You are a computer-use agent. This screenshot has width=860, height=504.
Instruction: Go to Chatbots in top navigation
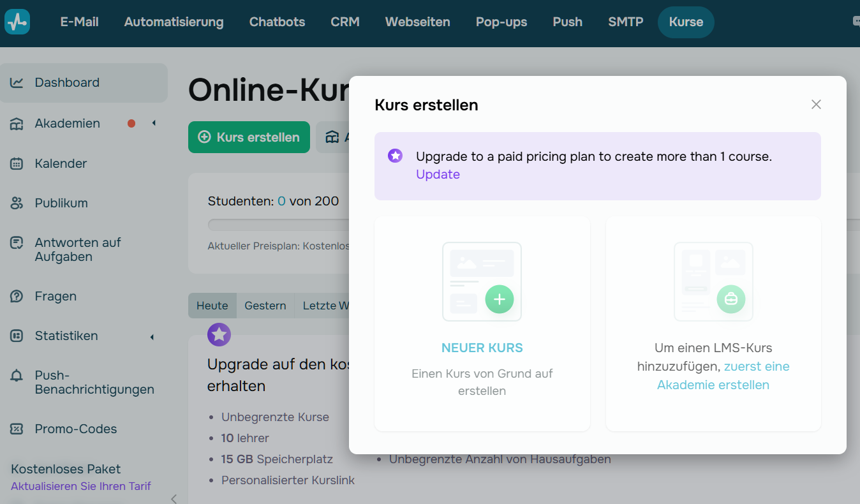pos(277,22)
